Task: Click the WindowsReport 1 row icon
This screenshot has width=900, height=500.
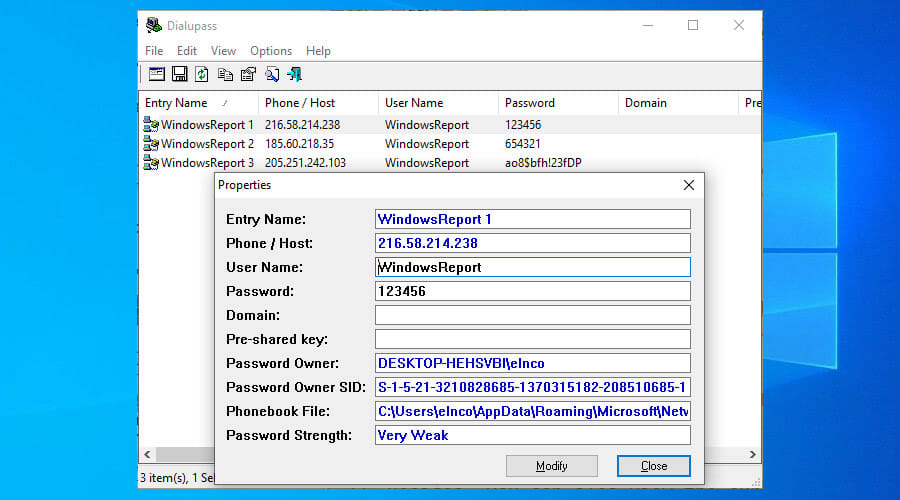Action: [x=151, y=125]
